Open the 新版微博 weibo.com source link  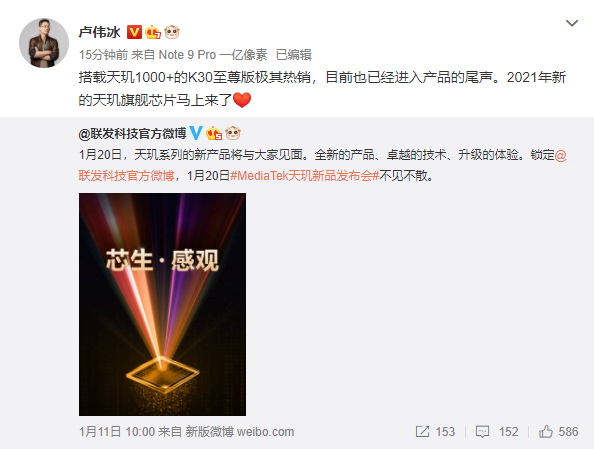[240, 432]
